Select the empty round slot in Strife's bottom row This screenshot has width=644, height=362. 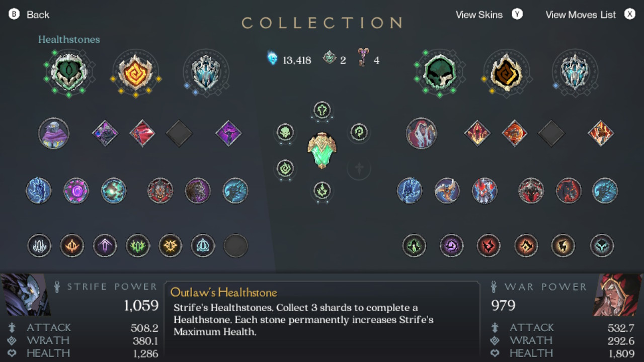click(x=235, y=246)
